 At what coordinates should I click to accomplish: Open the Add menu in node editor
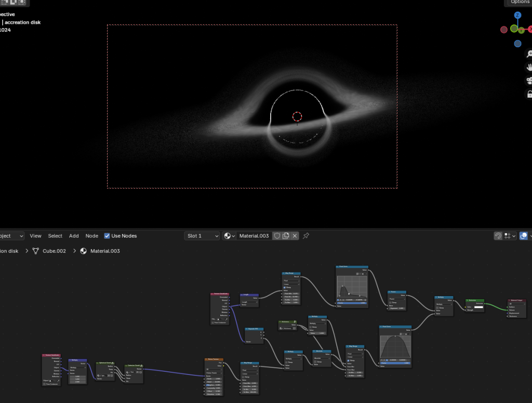click(74, 236)
